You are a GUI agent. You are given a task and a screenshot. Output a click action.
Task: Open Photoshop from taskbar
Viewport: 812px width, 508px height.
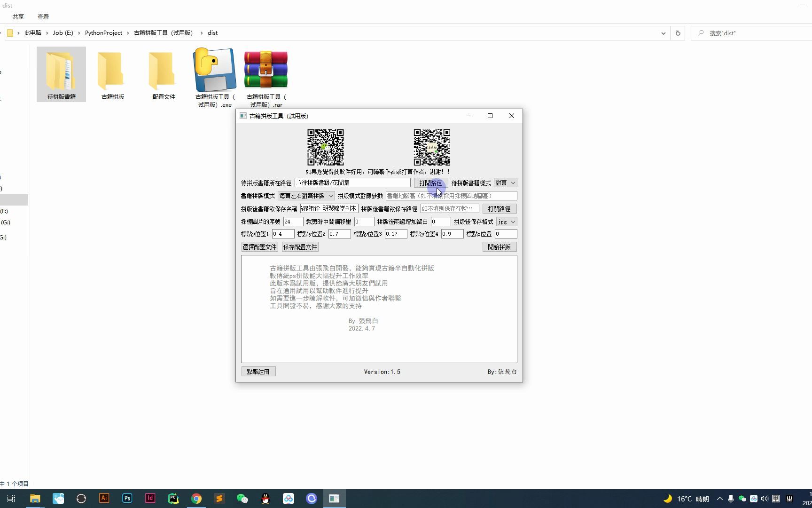[x=127, y=499]
